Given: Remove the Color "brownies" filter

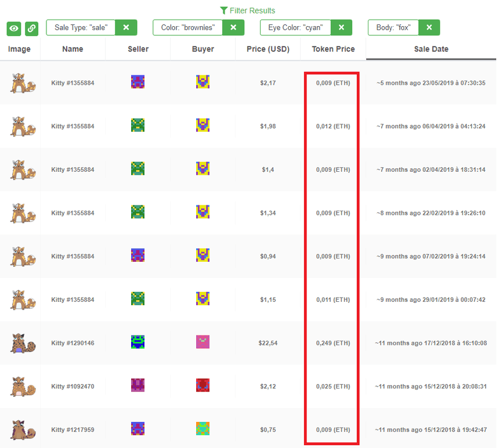Looking at the screenshot, I should [x=233, y=27].
